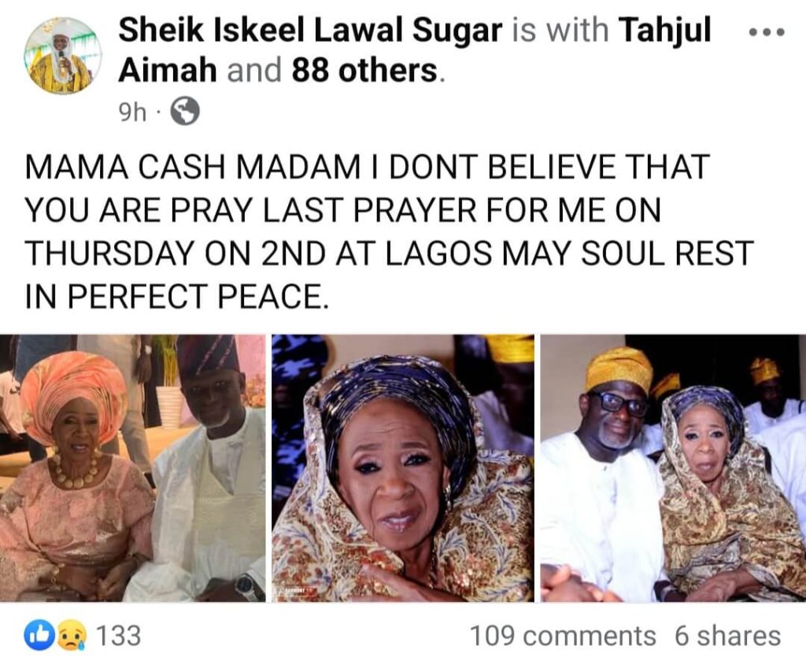
Task: Open Sheik Iskeel Lawal Sugar's profile name
Action: [x=310, y=31]
